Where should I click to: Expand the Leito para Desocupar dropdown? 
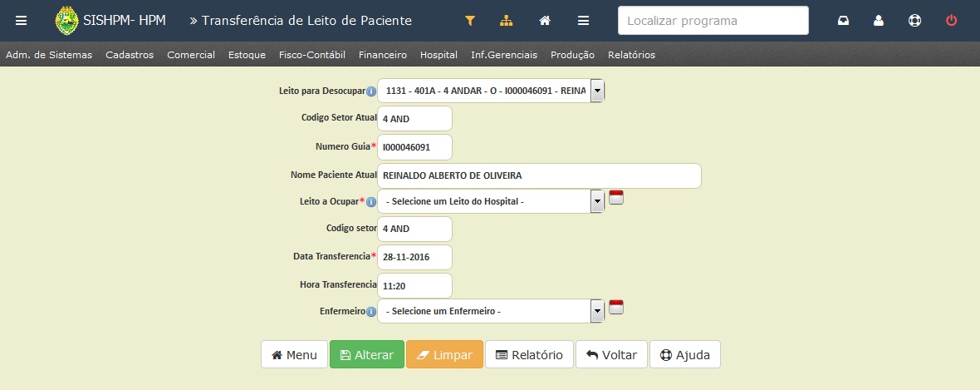coord(492,91)
